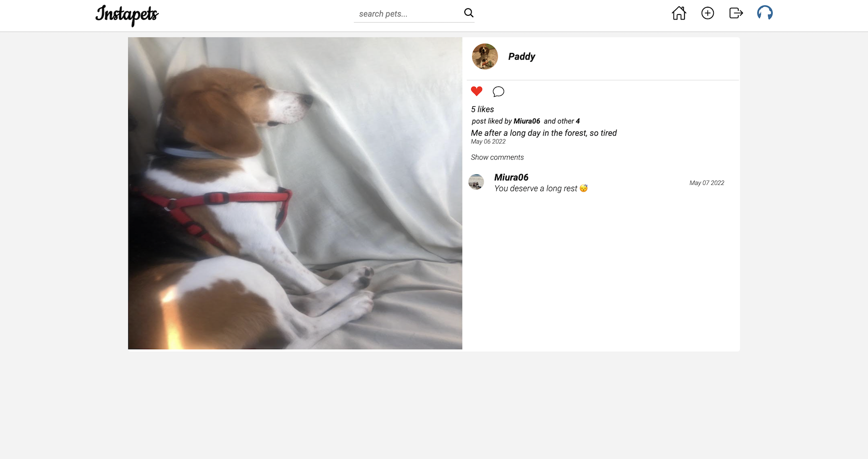Open the Paddy username link

pyautogui.click(x=522, y=57)
